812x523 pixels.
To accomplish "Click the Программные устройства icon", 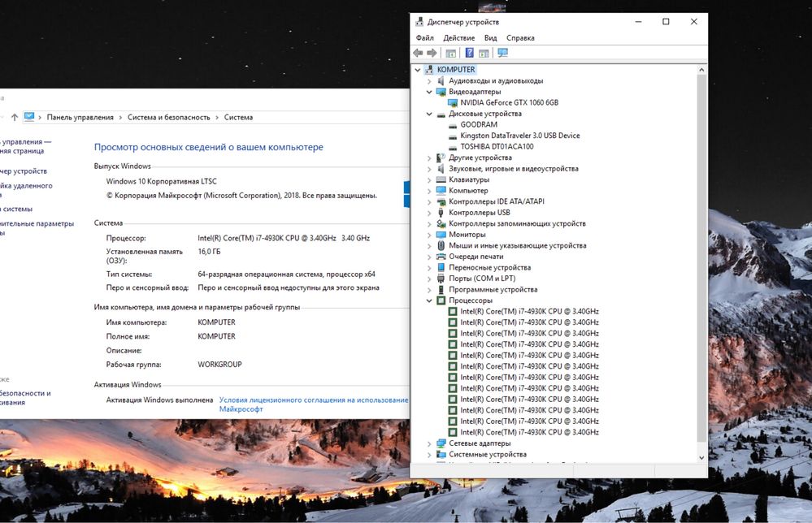I will pos(441,290).
